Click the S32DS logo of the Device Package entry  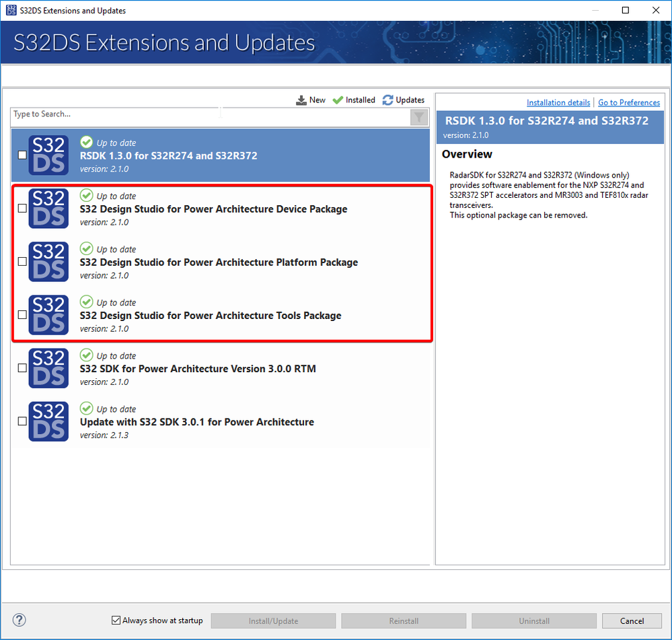click(x=48, y=209)
